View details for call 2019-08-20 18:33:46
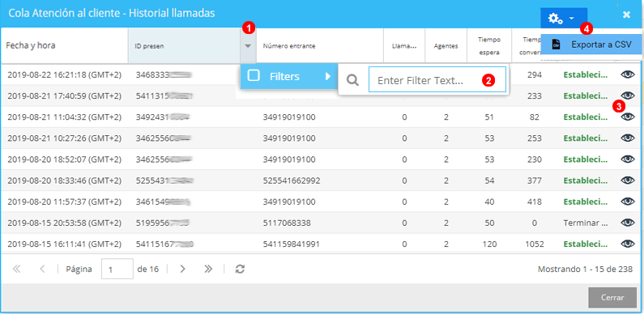Viewport: 644px width, 314px height. 628,180
